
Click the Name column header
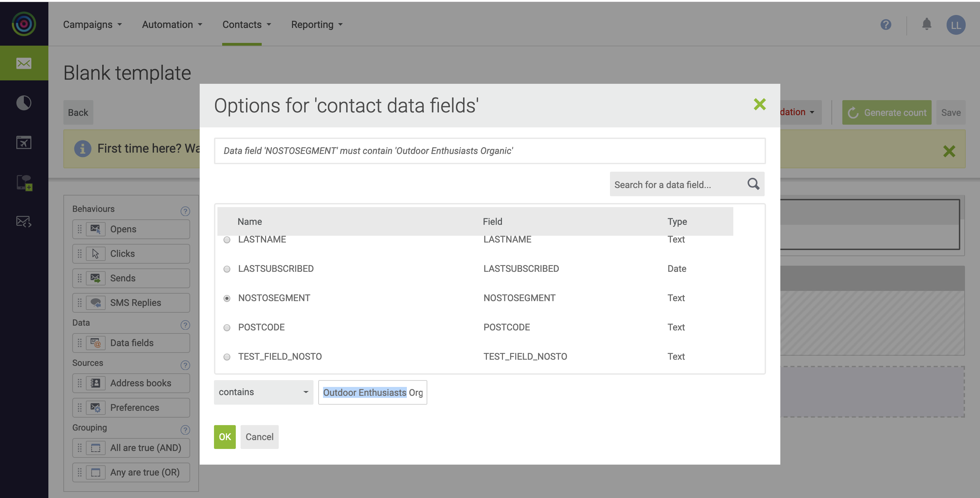249,222
